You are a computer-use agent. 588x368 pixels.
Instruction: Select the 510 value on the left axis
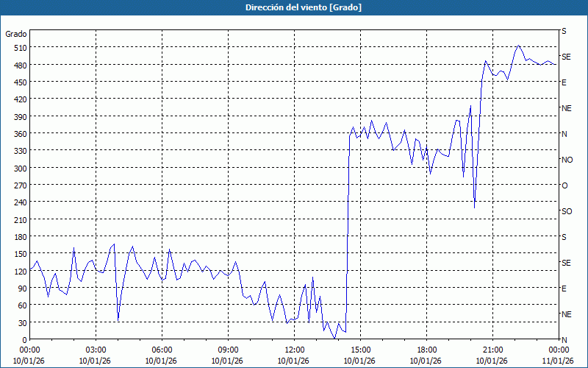click(18, 48)
